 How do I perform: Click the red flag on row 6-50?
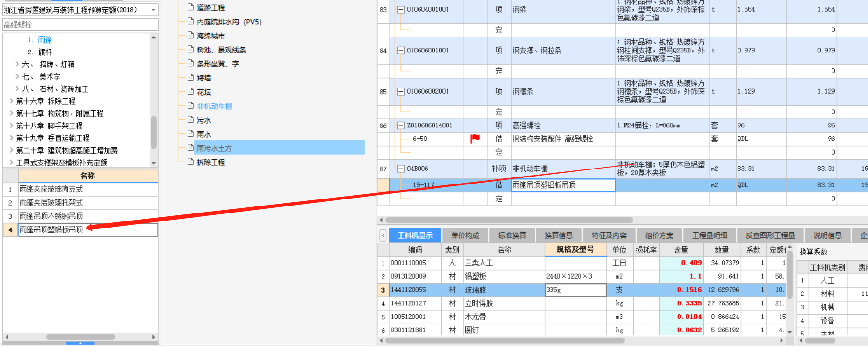(475, 139)
